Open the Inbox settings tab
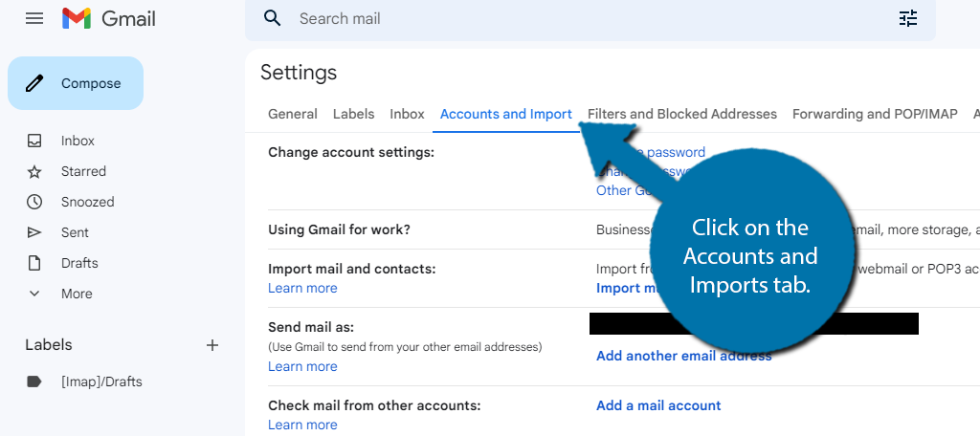 tap(407, 115)
